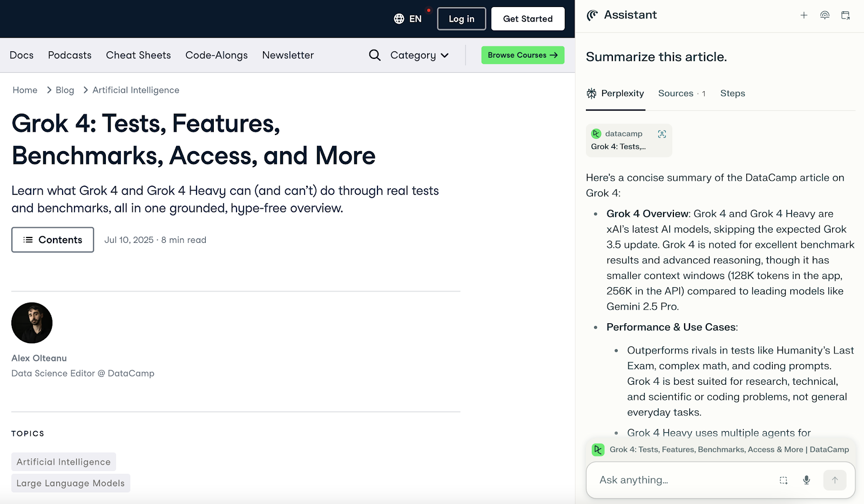The height and width of the screenshot is (504, 864).
Task: Click Alex Olteanu's avatar photo
Action: (32, 323)
